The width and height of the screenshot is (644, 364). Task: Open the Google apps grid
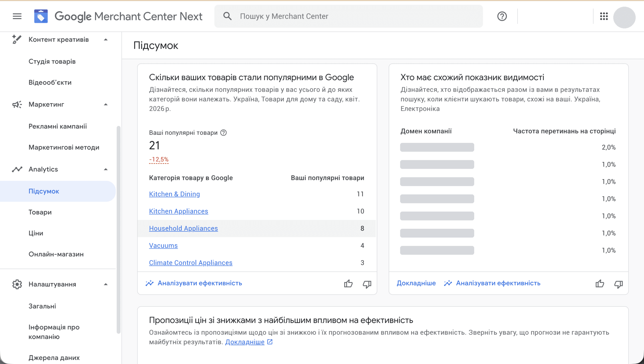point(604,16)
